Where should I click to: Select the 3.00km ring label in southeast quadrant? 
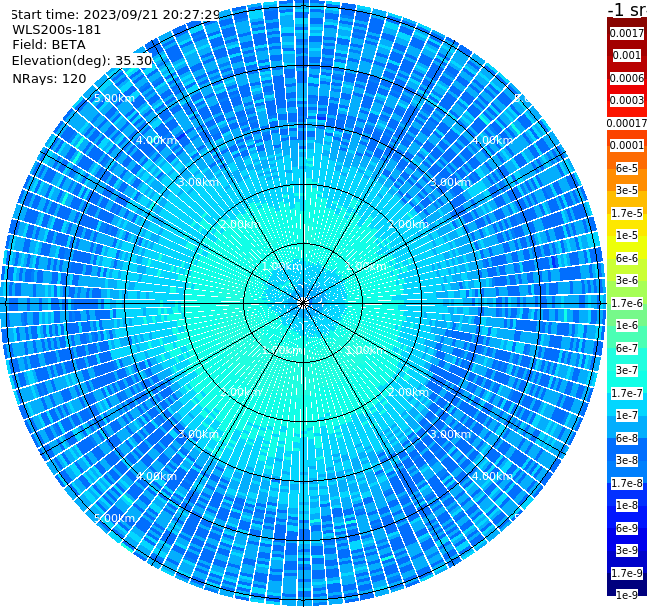click(x=450, y=434)
